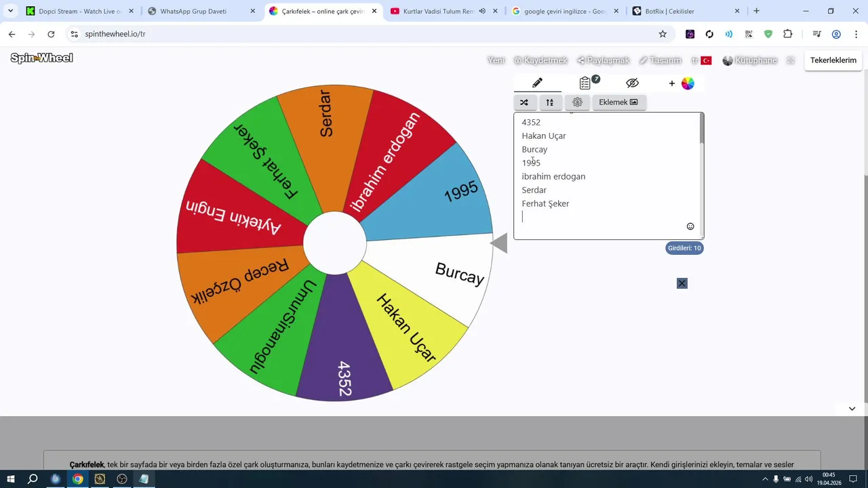Hide the entries panel with eye icon
Viewport: 868px width, 488px height.
tap(633, 83)
